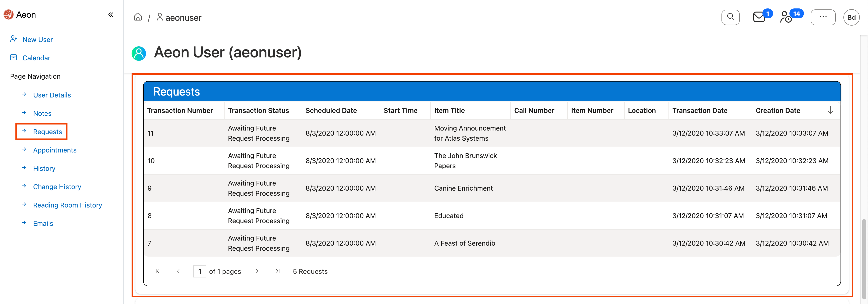
Task: Click the home breadcrumb icon
Action: [x=138, y=17]
